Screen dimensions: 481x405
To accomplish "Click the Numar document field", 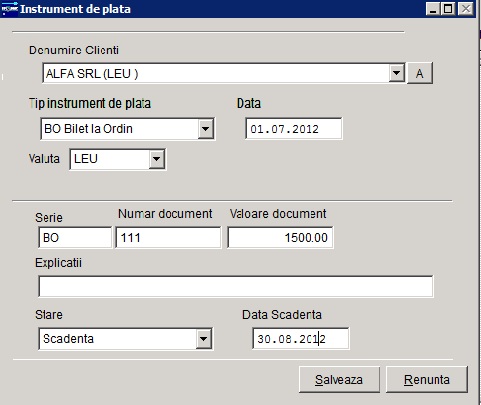I will click(168, 237).
